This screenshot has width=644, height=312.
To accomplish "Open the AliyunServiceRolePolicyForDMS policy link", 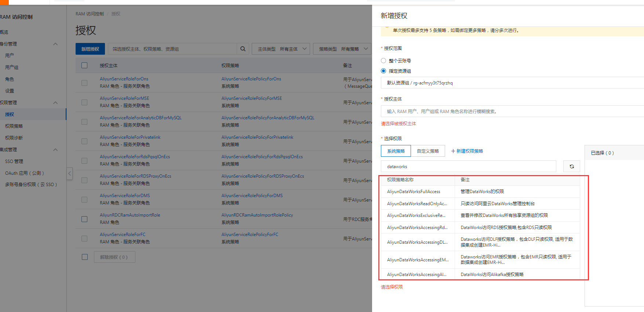I will pyautogui.click(x=252, y=196).
